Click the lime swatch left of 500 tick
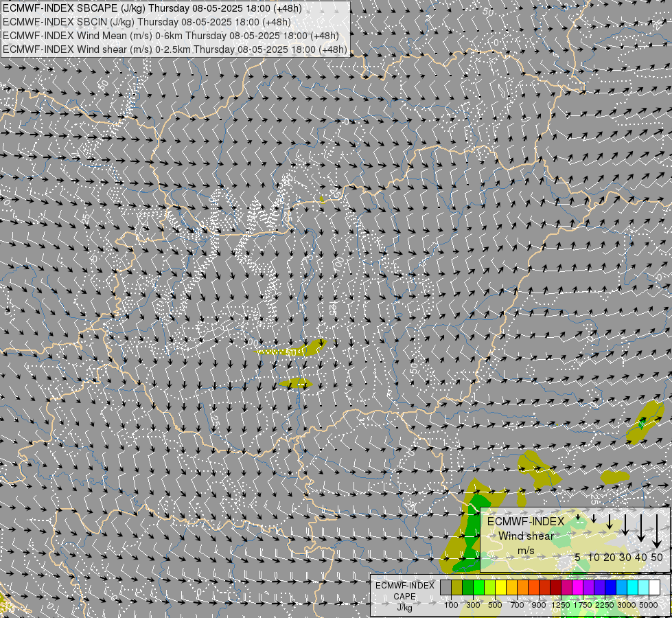 pos(490,588)
